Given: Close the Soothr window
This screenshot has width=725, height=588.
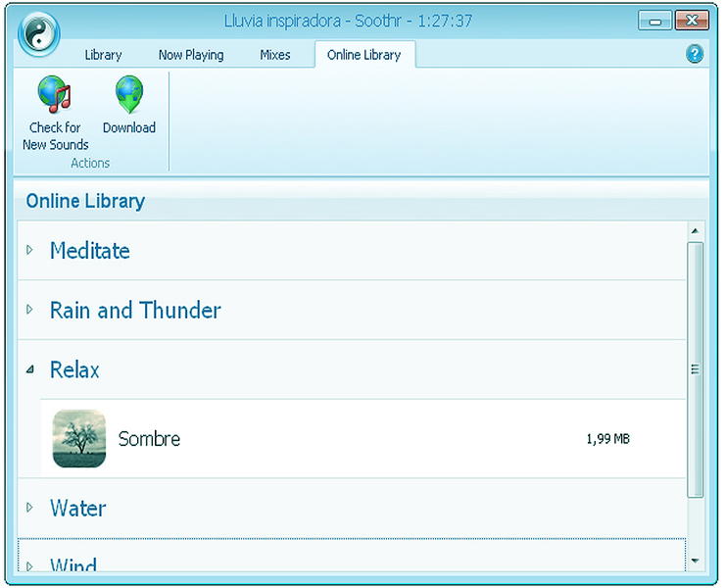Looking at the screenshot, I should click(x=692, y=21).
